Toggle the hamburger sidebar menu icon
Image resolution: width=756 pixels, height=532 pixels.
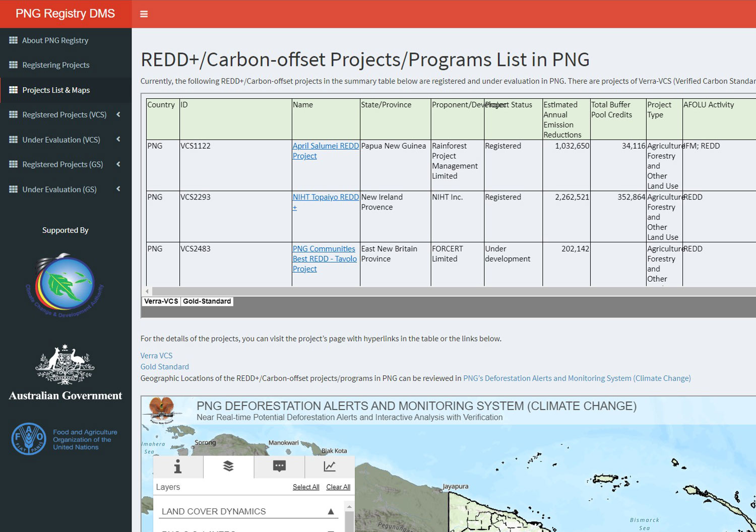144,14
